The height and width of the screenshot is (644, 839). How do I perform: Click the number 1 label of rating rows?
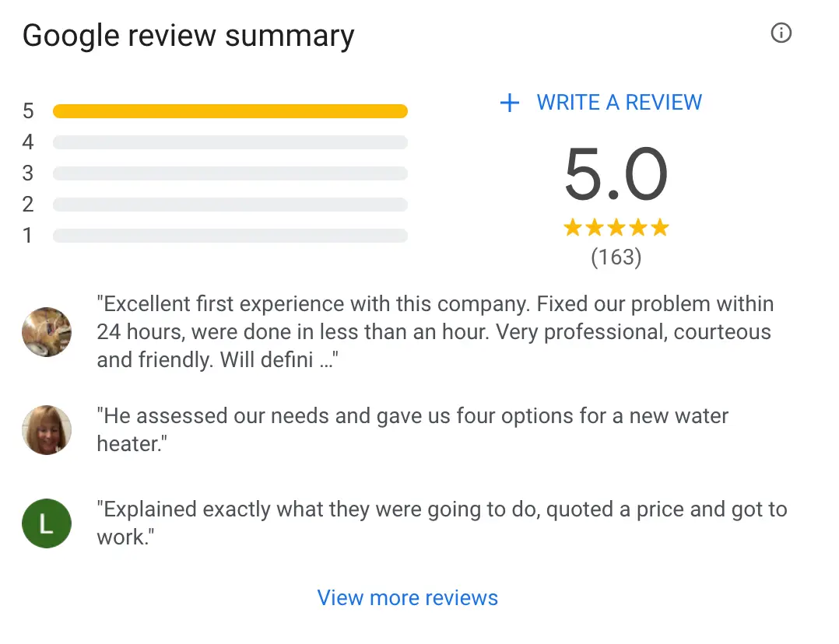[x=28, y=236]
